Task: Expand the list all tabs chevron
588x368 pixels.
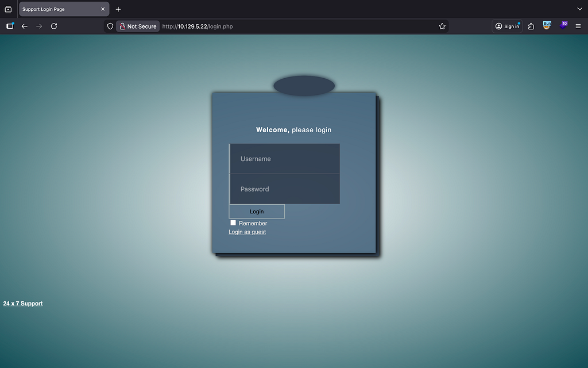Action: [x=580, y=9]
